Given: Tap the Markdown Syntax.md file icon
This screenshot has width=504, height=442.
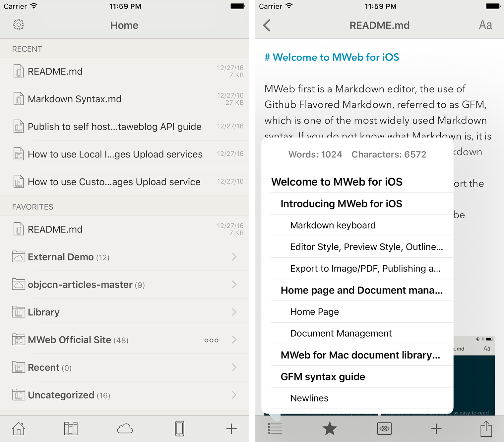Looking at the screenshot, I should pyautogui.click(x=19, y=99).
